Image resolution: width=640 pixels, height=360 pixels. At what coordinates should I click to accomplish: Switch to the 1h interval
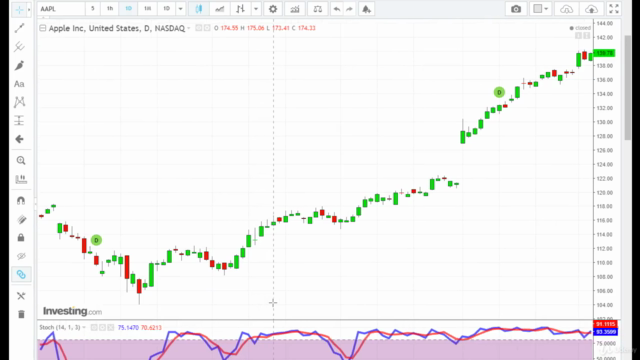(110, 9)
